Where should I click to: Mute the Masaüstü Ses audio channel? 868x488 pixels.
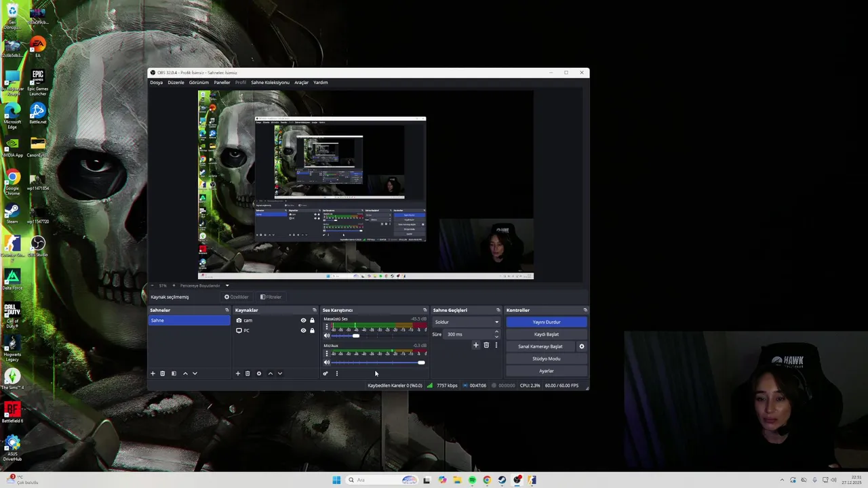tap(327, 335)
